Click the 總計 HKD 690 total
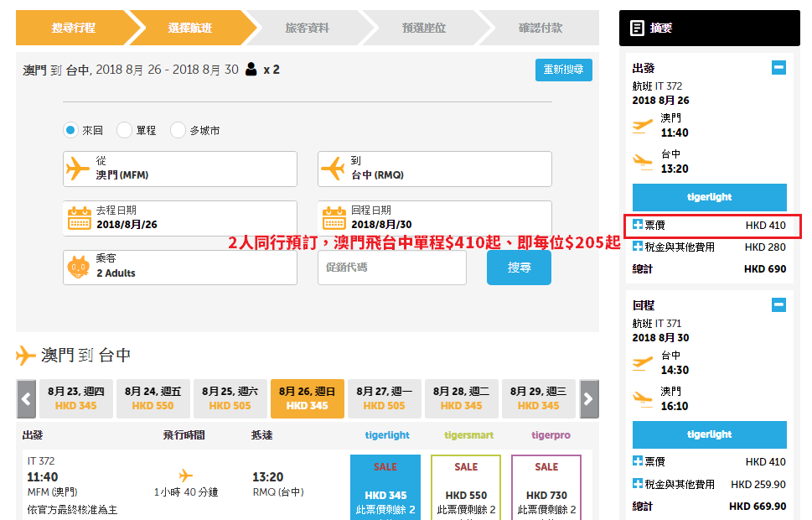812x520 pixels. click(x=710, y=268)
